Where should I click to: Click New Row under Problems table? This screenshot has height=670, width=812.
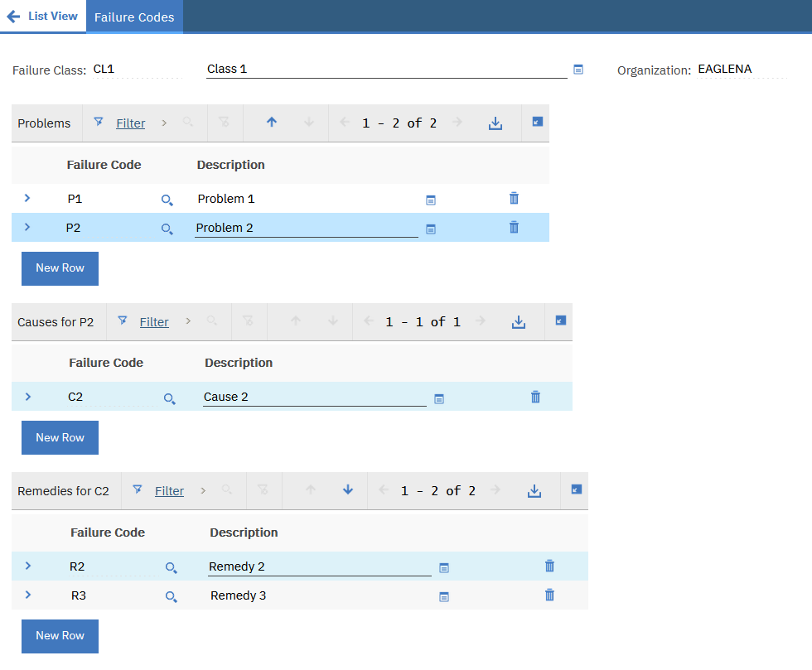tap(60, 268)
